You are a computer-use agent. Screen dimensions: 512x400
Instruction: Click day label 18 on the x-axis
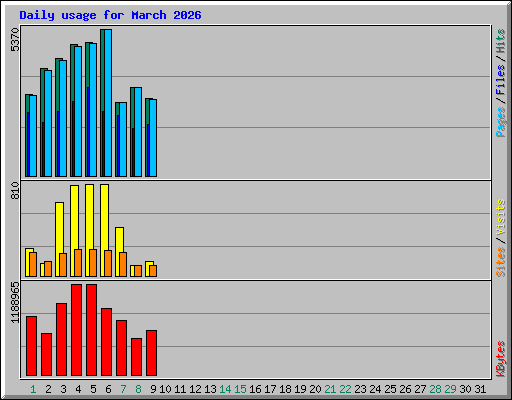click(285, 389)
